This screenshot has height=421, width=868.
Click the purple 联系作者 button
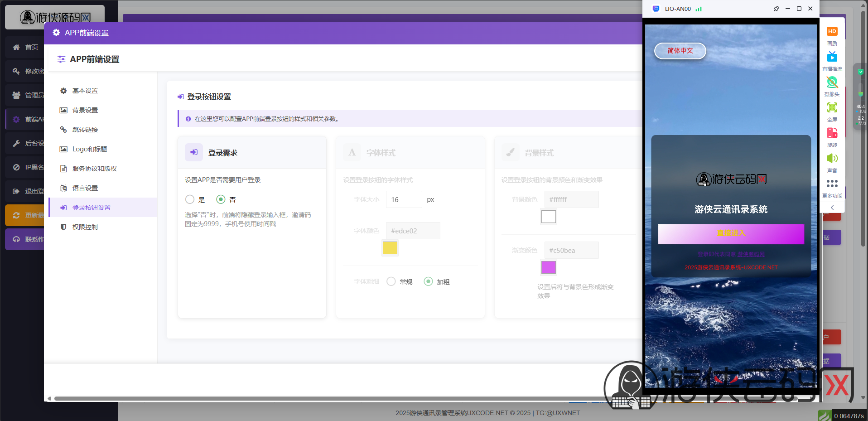(x=25, y=239)
